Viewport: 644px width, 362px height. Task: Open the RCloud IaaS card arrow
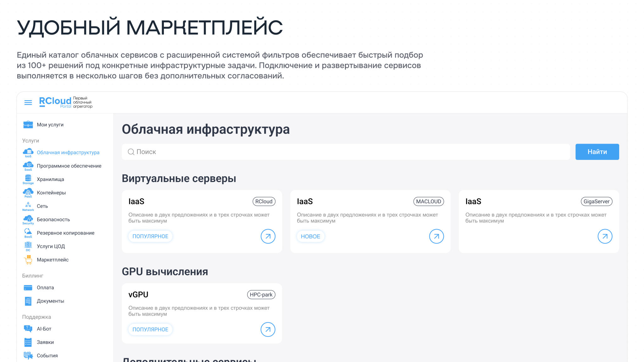pos(268,236)
